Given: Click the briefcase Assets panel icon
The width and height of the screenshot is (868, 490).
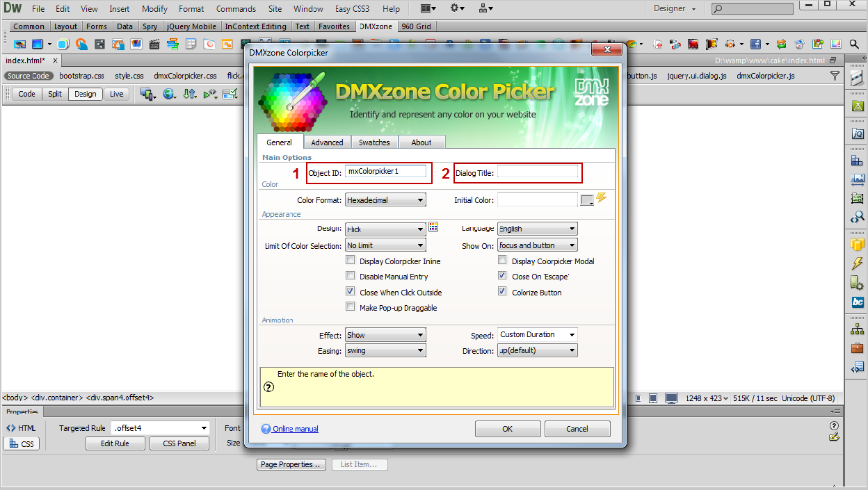Looking at the screenshot, I should pyautogui.click(x=858, y=348).
